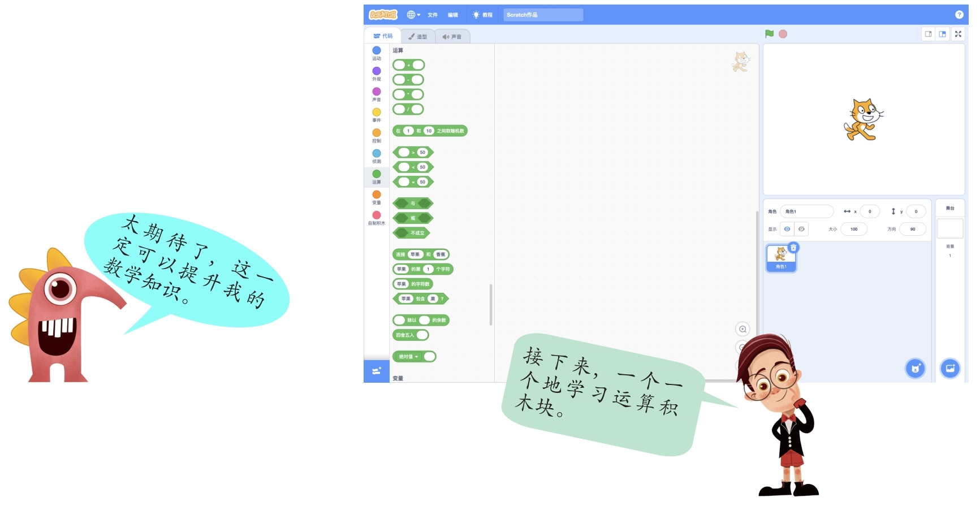Screen dimensions: 980x506
Task: Select the 自制积木 block category
Action: click(377, 218)
